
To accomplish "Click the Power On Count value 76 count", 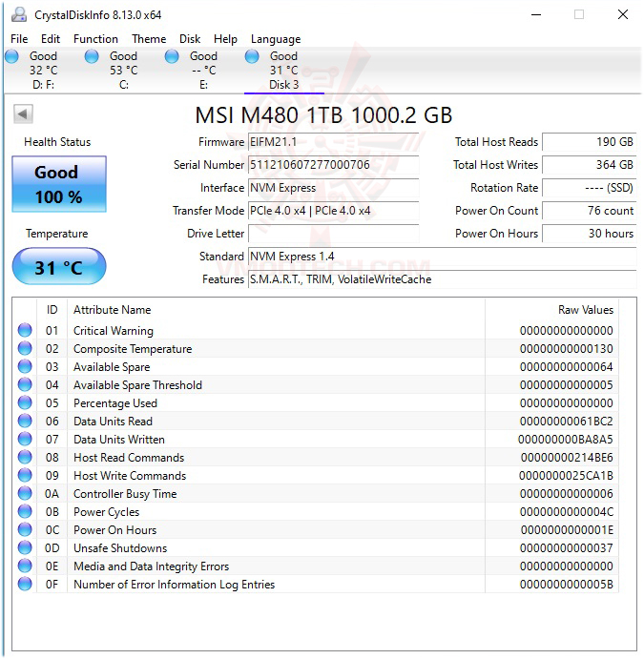I will pos(589,211).
